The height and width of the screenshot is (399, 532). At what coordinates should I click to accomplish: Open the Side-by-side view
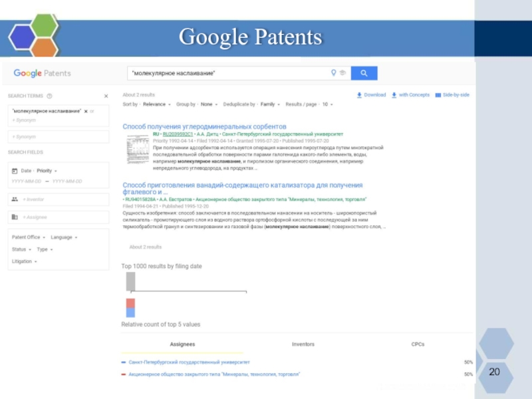coord(452,95)
